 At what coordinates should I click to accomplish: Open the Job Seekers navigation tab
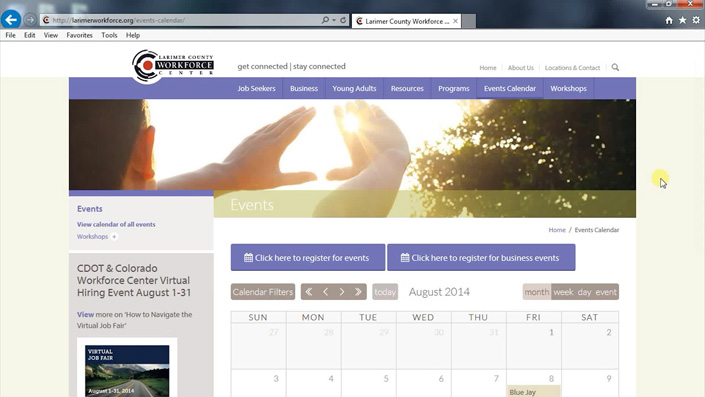pyautogui.click(x=256, y=89)
